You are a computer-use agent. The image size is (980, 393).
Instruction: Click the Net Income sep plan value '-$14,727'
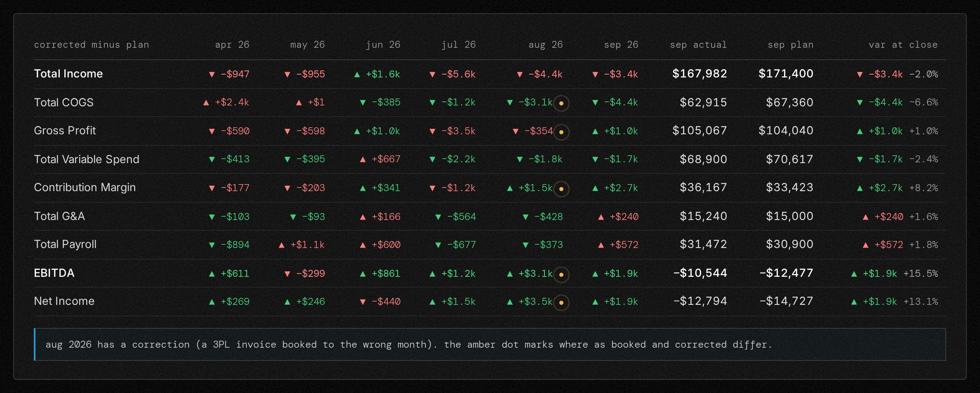(x=787, y=301)
